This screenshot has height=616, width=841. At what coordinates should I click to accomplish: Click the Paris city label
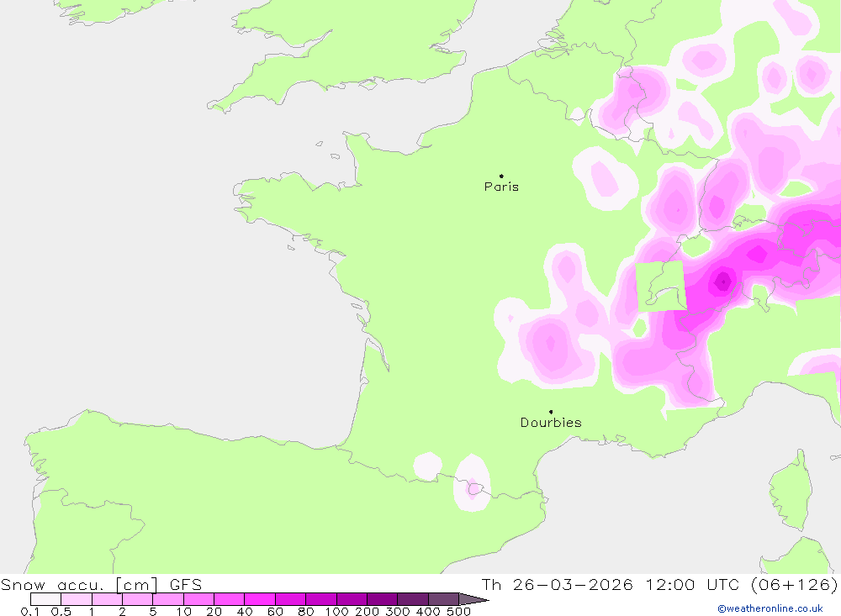(501, 187)
